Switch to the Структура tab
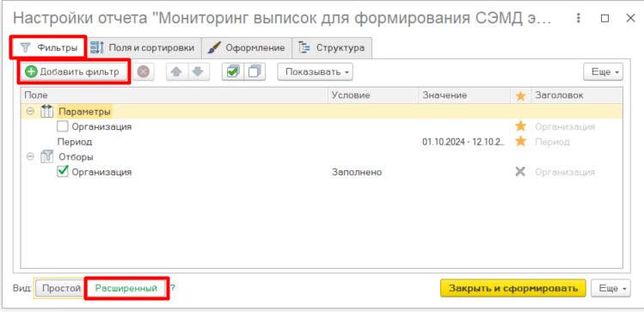 coord(332,47)
